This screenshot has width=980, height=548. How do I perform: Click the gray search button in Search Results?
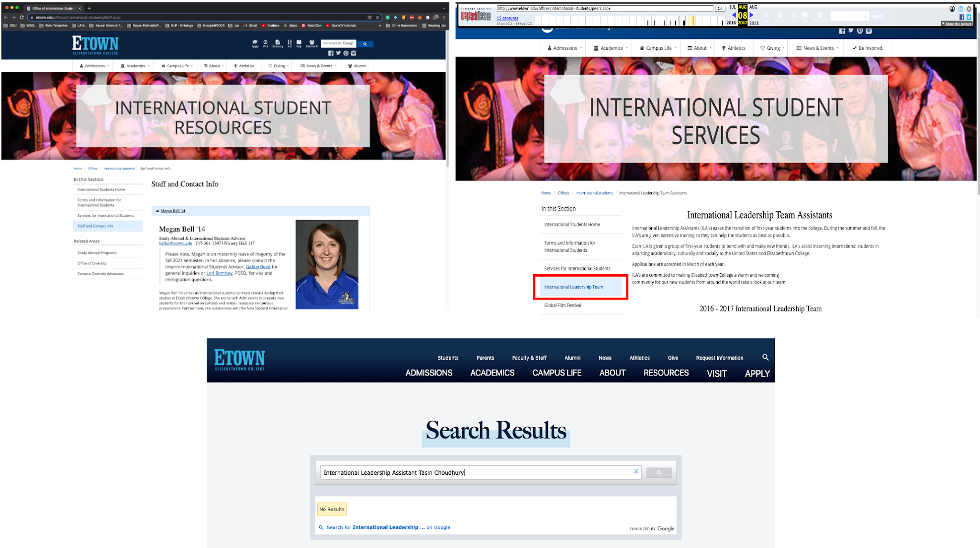pyautogui.click(x=659, y=472)
